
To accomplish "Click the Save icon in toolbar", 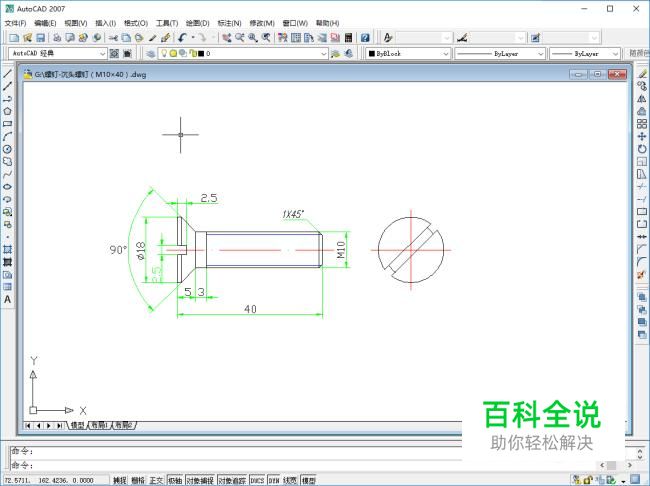I will point(40,38).
